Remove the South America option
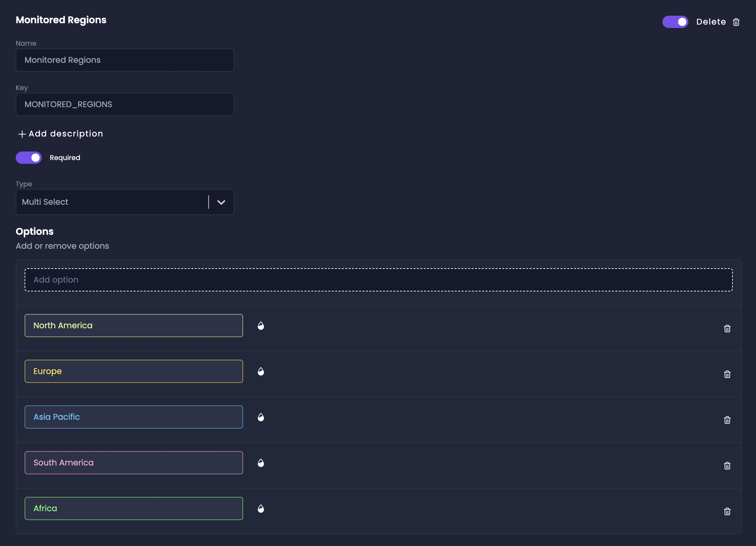This screenshot has width=756, height=546. click(727, 465)
